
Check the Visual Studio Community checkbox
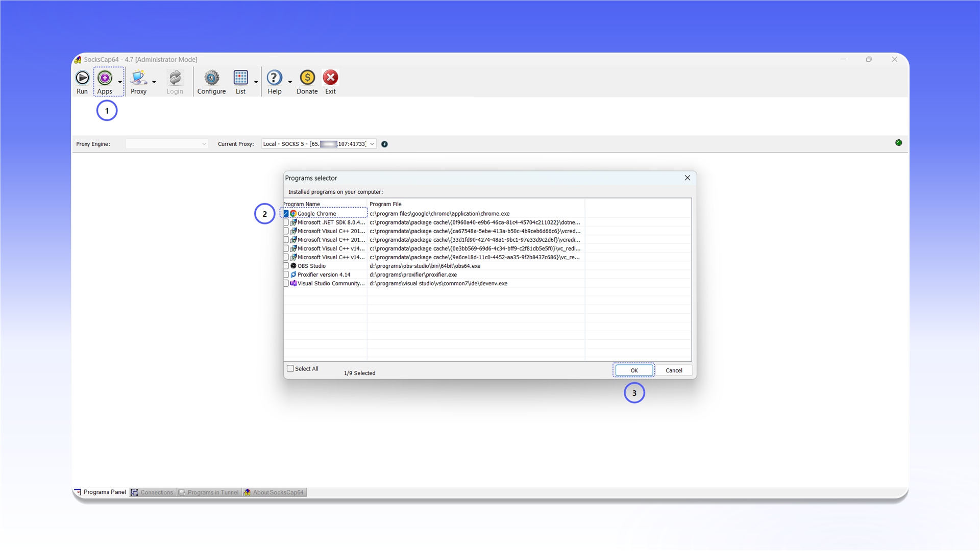(286, 283)
